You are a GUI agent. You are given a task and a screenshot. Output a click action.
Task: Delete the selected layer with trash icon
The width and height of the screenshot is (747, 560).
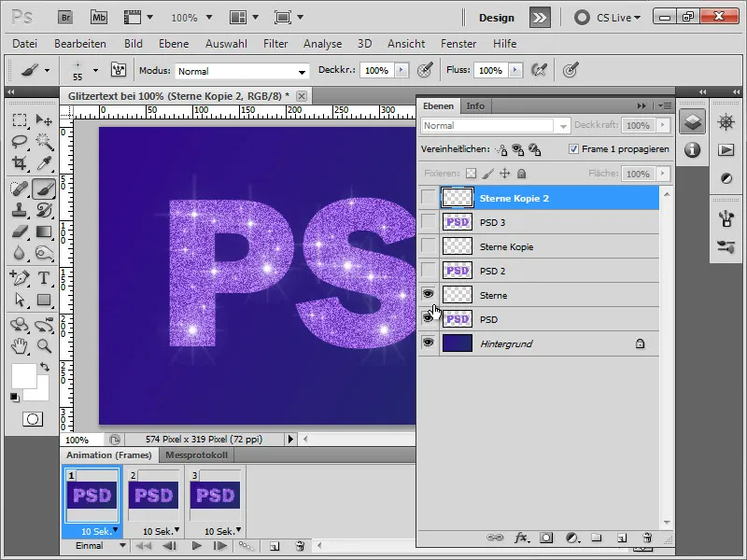click(645, 539)
